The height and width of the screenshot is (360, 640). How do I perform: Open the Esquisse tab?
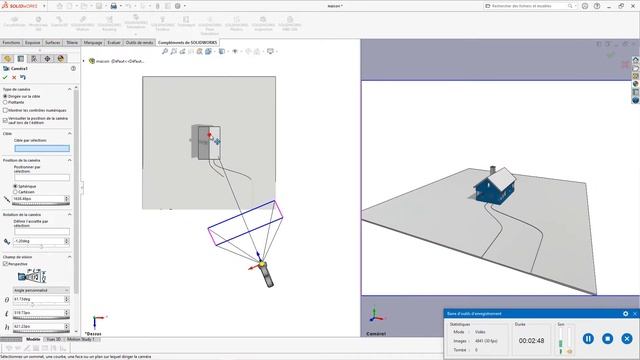32,42
